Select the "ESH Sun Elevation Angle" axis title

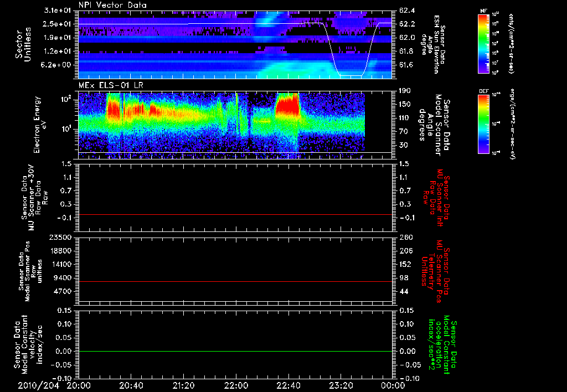434,44
